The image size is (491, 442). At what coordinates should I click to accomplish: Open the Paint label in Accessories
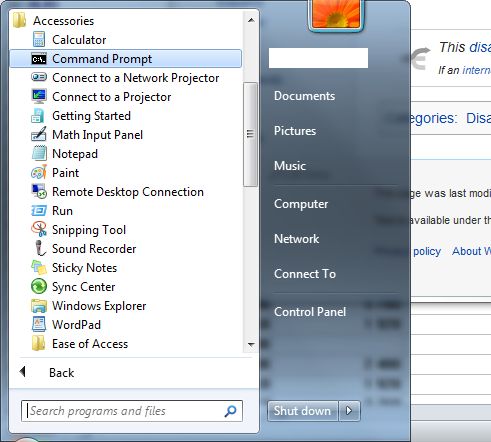pyautogui.click(x=66, y=173)
